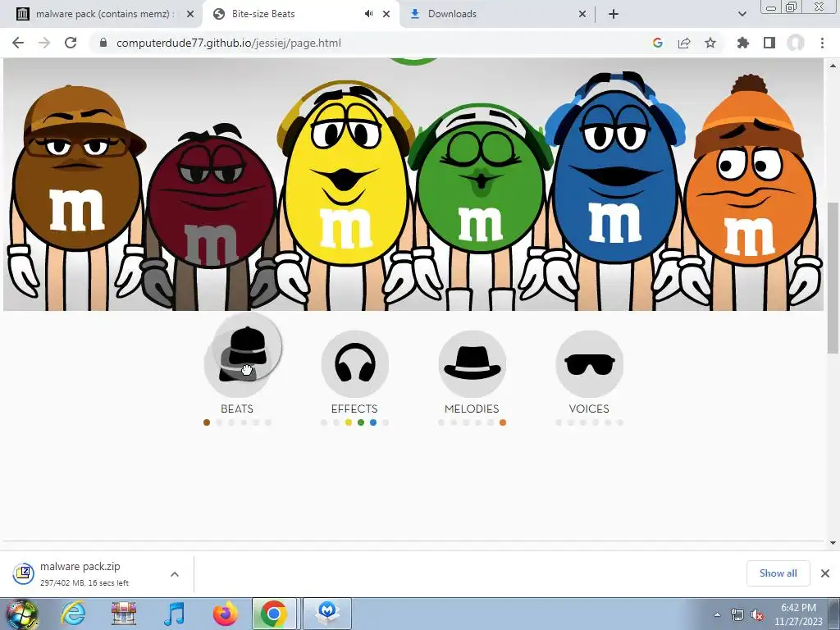The width and height of the screenshot is (840, 630).
Task: Open the store-front taskbar icon
Action: click(124, 614)
